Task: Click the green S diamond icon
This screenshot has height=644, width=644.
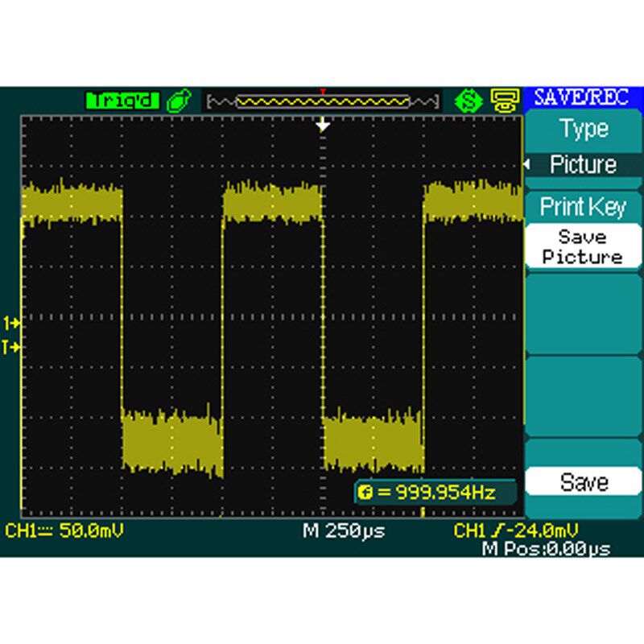Action: coord(469,101)
